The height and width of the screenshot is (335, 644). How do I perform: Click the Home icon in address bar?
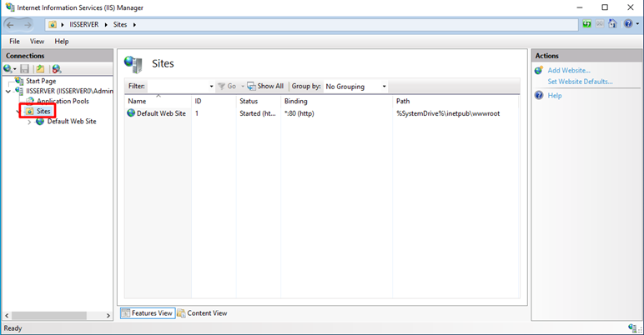point(612,24)
